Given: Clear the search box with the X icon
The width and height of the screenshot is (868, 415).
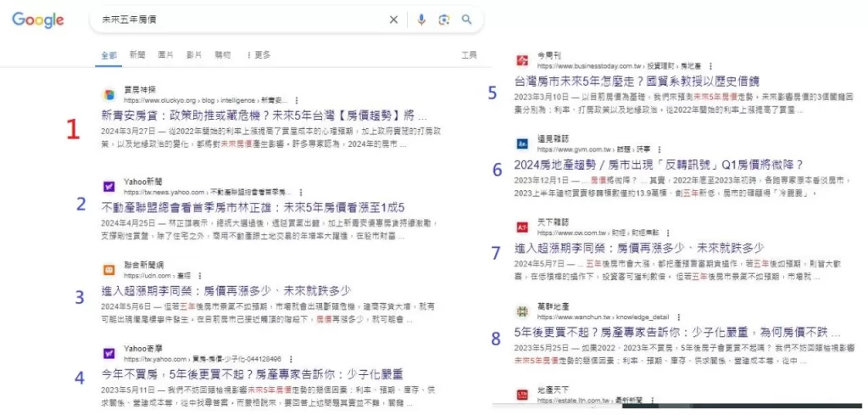Looking at the screenshot, I should click(393, 20).
